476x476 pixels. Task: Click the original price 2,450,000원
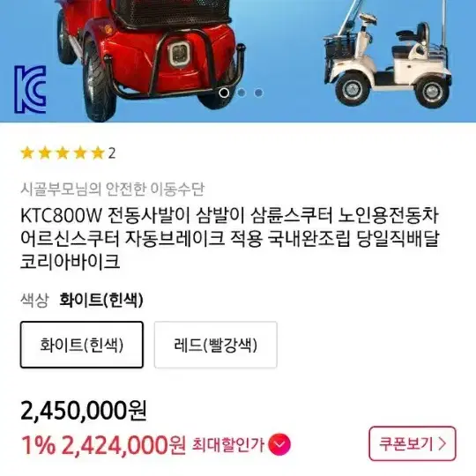pyautogui.click(x=84, y=411)
